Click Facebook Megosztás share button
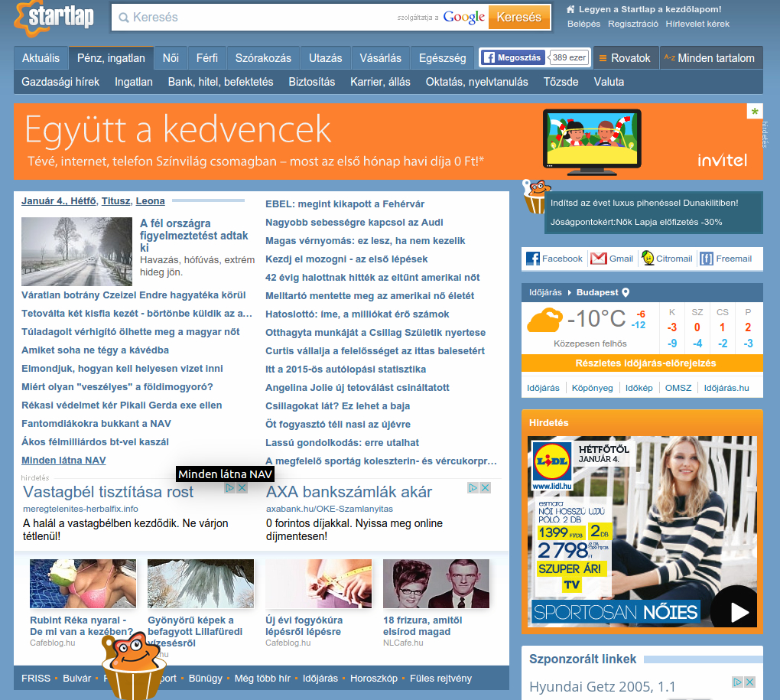Image resolution: width=780 pixels, height=700 pixels. [x=512, y=57]
